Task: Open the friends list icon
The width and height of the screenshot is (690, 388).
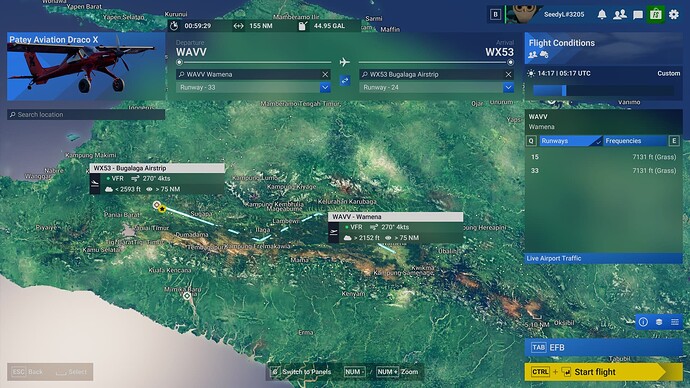Action: click(x=620, y=15)
